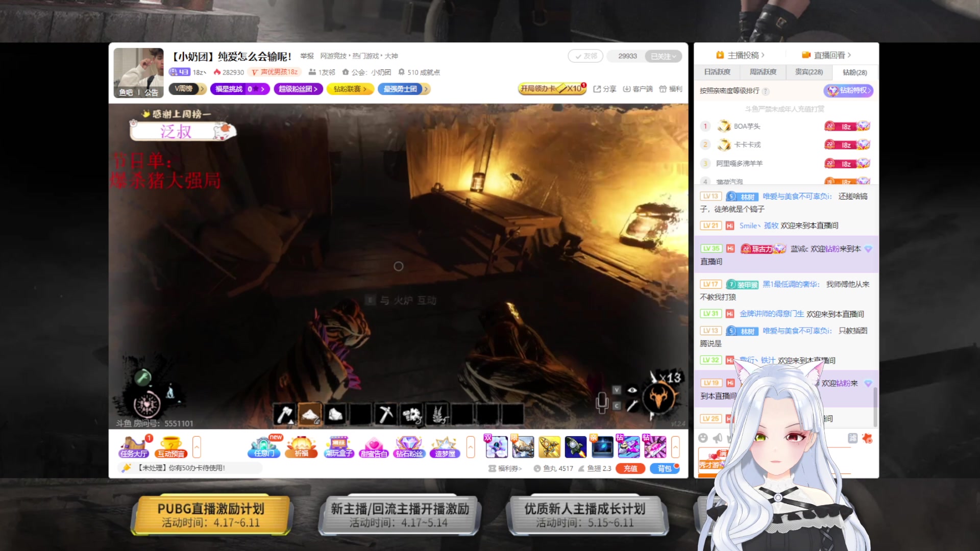
Task: Expand the middle activity list arrow
Action: point(471,446)
